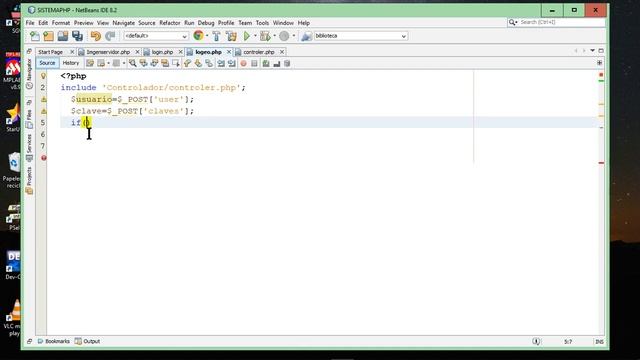Click the Uncomment editor toolbar icon

[277, 63]
